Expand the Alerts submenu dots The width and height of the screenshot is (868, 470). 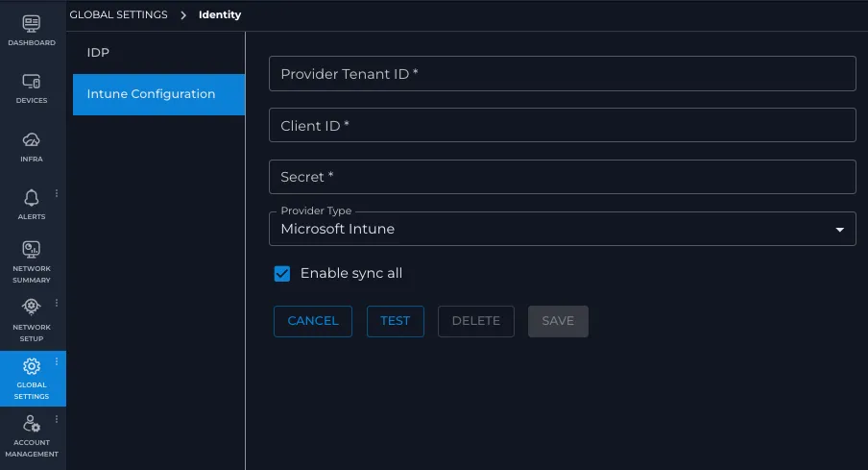click(57, 193)
